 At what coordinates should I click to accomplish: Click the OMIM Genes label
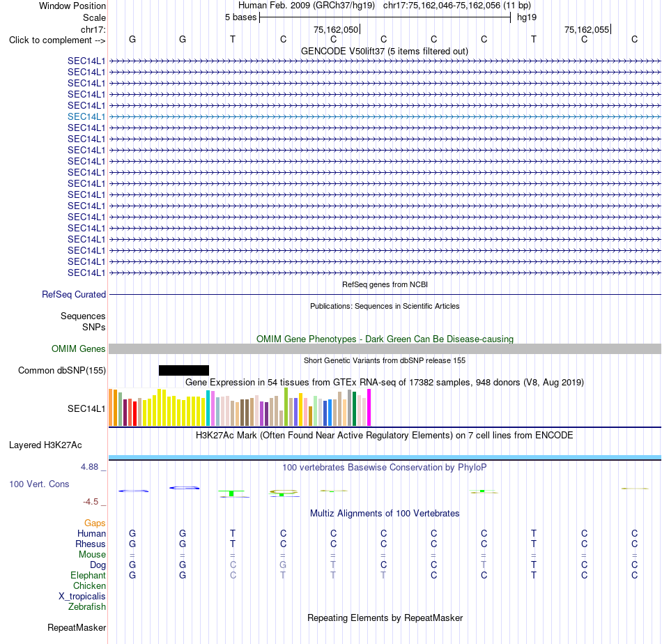click(78, 348)
